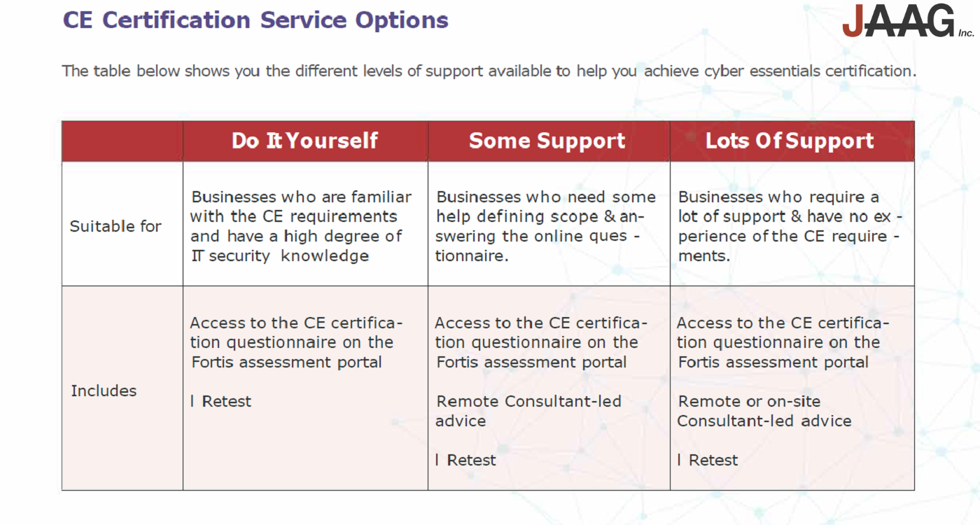980x525 pixels.
Task: Click the Remote or on-site Consultant-led advice text
Action: pos(764,411)
